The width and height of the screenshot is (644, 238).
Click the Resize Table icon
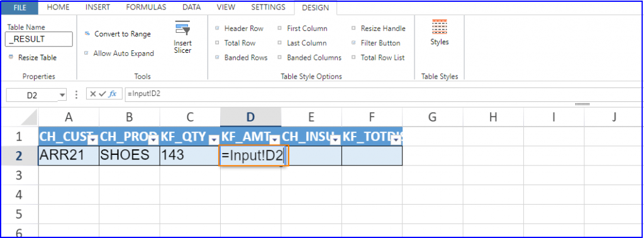pyautogui.click(x=11, y=57)
